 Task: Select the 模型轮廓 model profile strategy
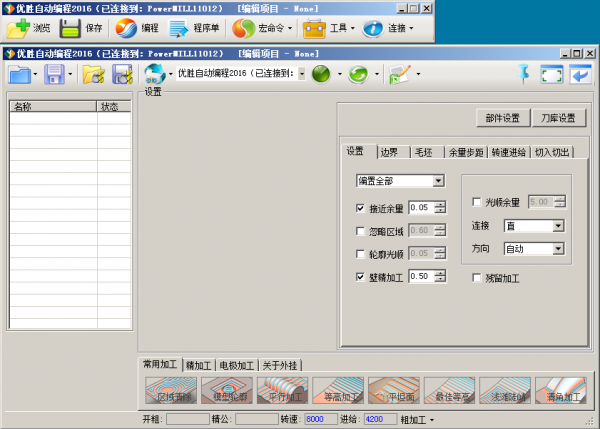(x=227, y=390)
